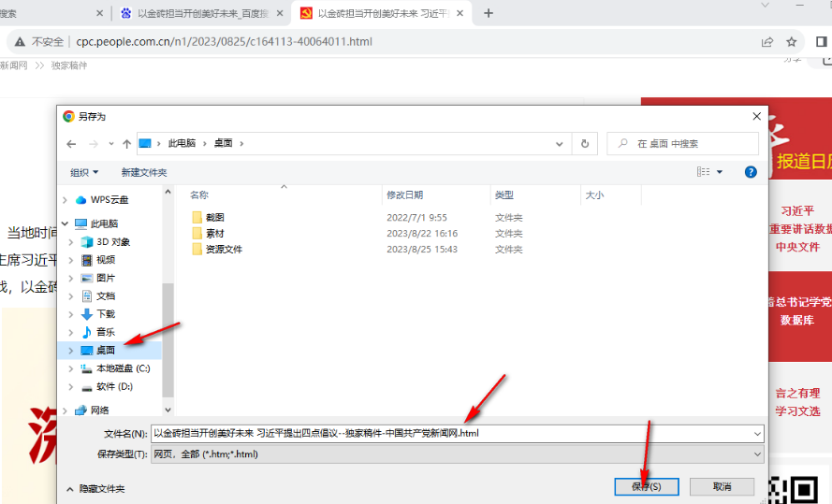Select 本地磁盘 (C:) drive

point(124,368)
